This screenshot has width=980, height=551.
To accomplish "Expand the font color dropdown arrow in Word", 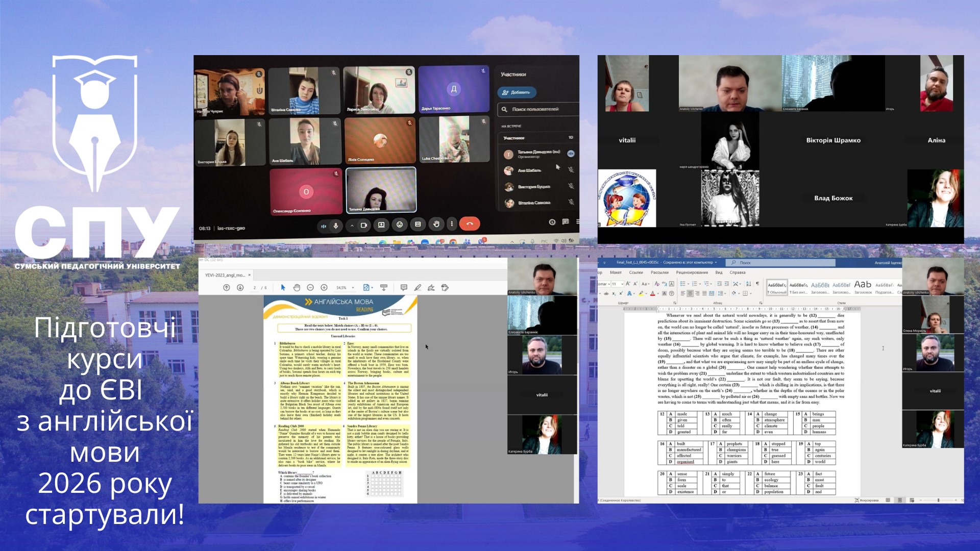I will 658,294.
